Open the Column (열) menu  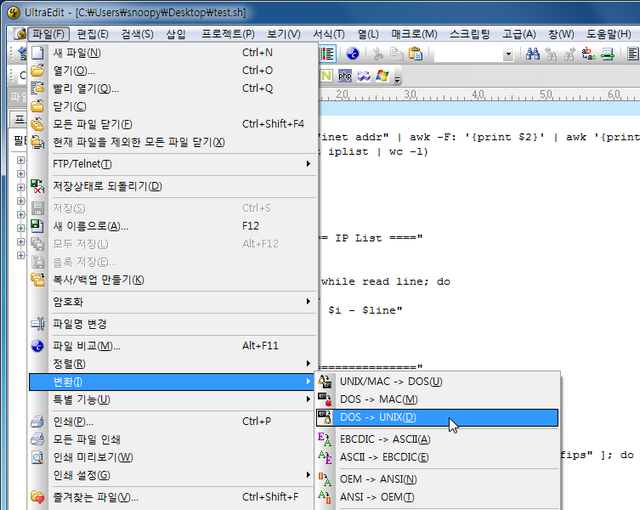(x=368, y=34)
